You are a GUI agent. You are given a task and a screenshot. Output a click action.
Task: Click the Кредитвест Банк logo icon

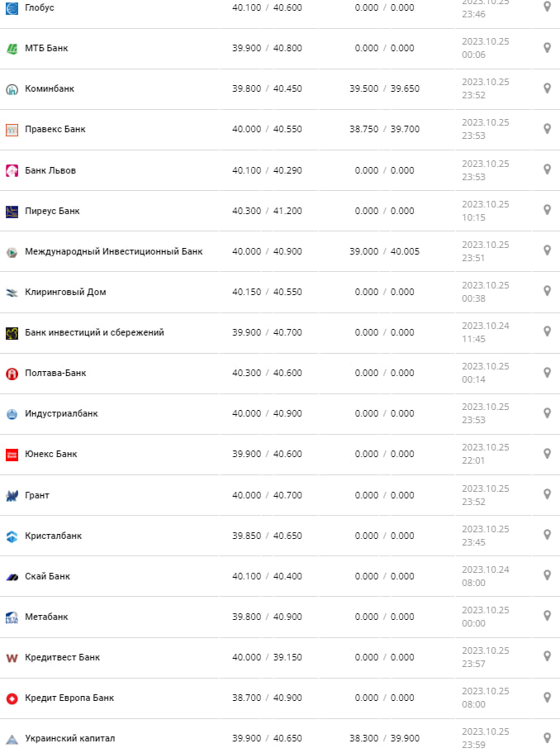coord(12,658)
